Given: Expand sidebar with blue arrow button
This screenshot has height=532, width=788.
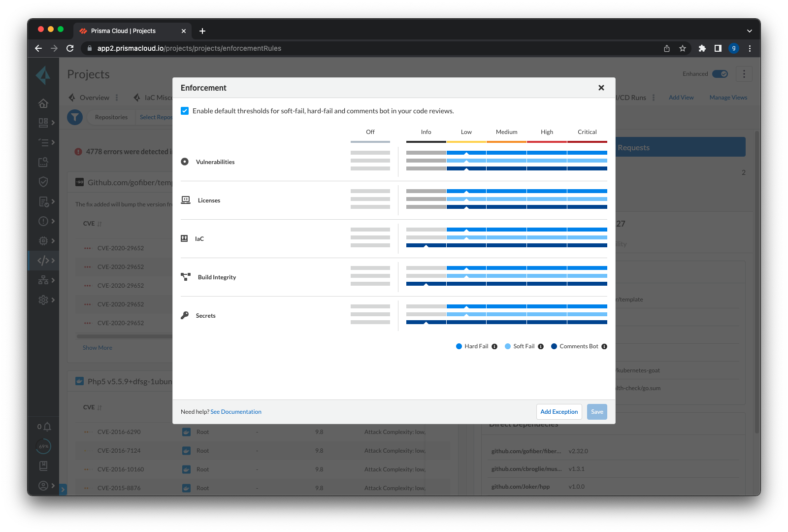Looking at the screenshot, I should pos(63,490).
